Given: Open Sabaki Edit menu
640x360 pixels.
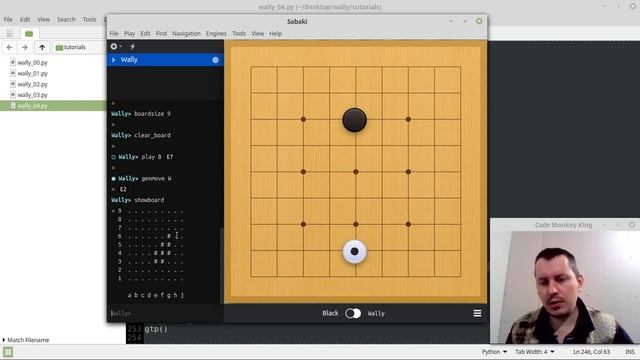Looking at the screenshot, I should [145, 33].
